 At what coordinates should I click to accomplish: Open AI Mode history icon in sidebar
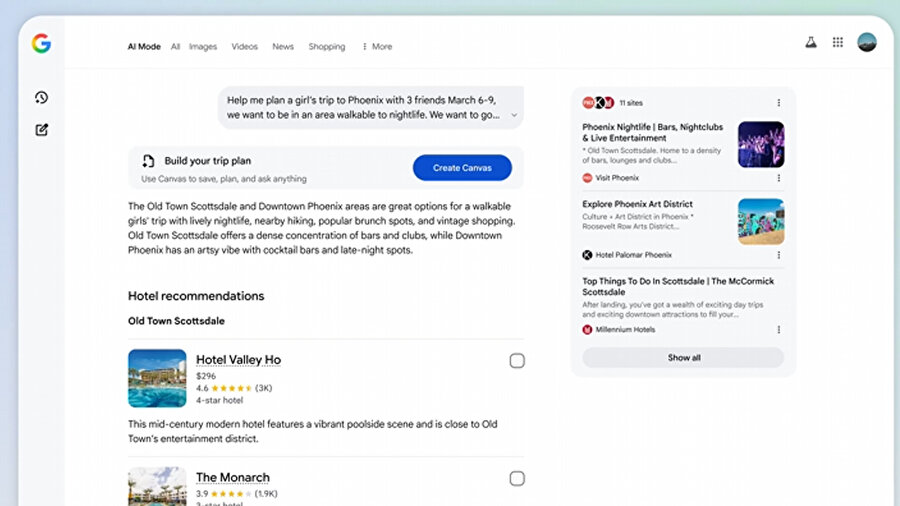(x=41, y=97)
